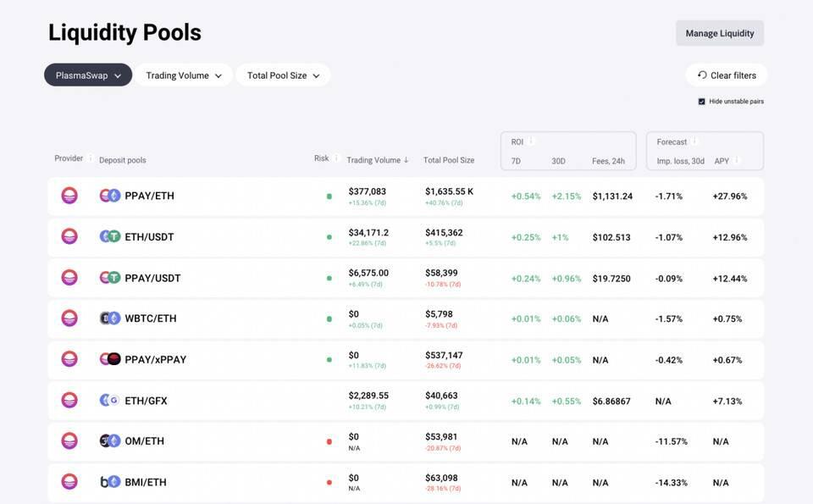Click the BMI/ETH token pair icon
The width and height of the screenshot is (813, 504).
[110, 482]
